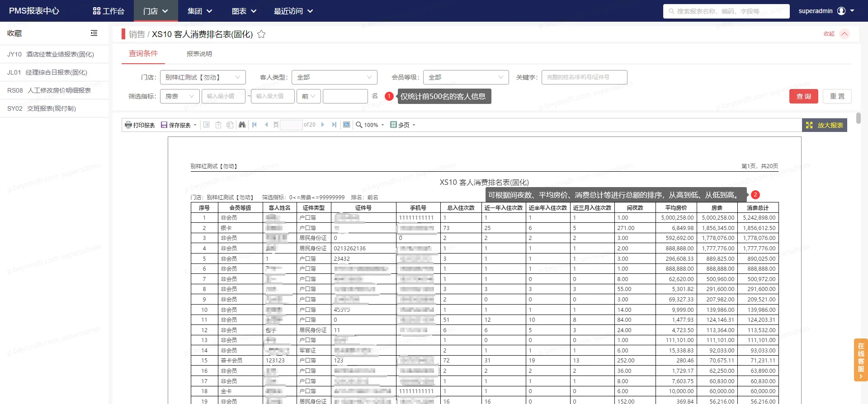Image resolution: width=868 pixels, height=404 pixels.
Task: Click the magnifier zoom icon
Action: [x=359, y=125]
